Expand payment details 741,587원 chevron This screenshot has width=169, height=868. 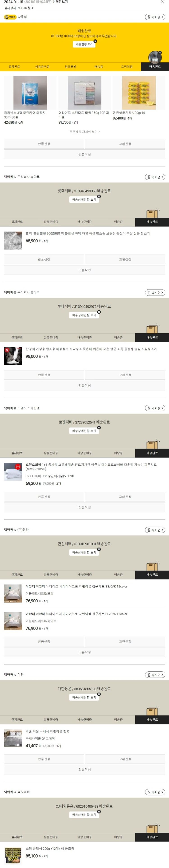tap(32, 8)
